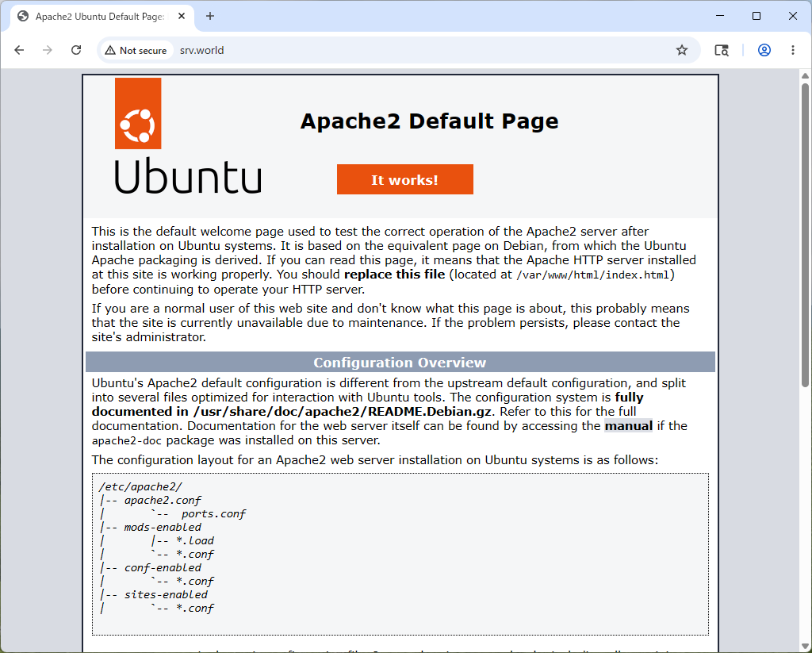Screen dimensions: 812x653
Task: Select the Apache2 Ubuntu Default Page tab
Action: [102, 17]
